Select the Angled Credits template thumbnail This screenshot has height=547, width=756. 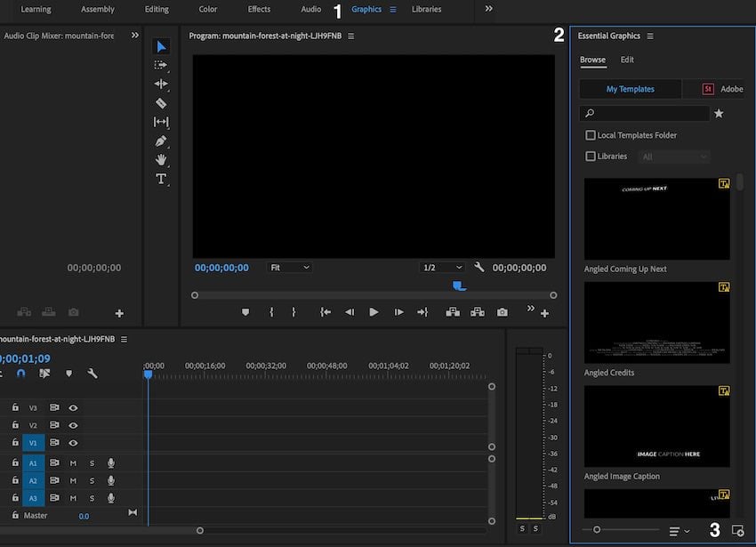tap(656, 322)
